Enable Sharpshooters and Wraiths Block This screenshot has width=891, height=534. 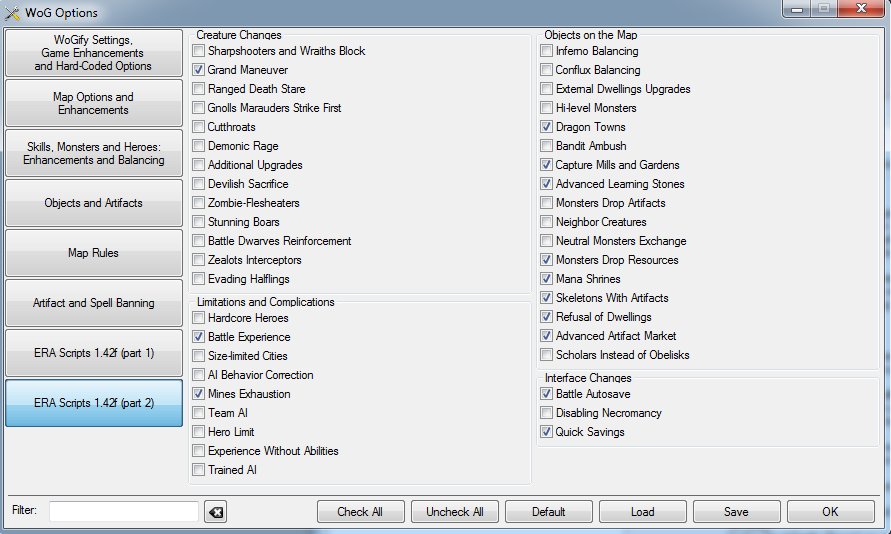[198, 51]
